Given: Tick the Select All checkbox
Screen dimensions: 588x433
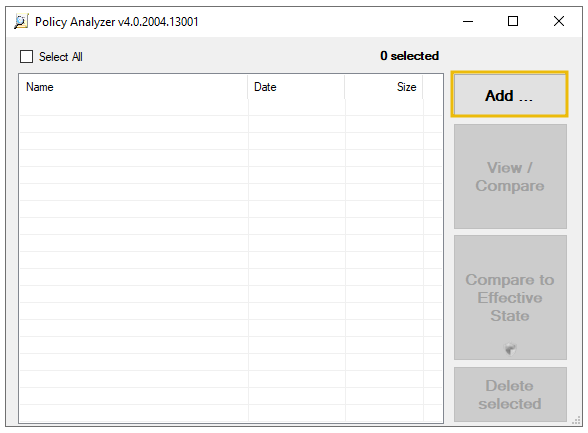Looking at the screenshot, I should pyautogui.click(x=26, y=57).
